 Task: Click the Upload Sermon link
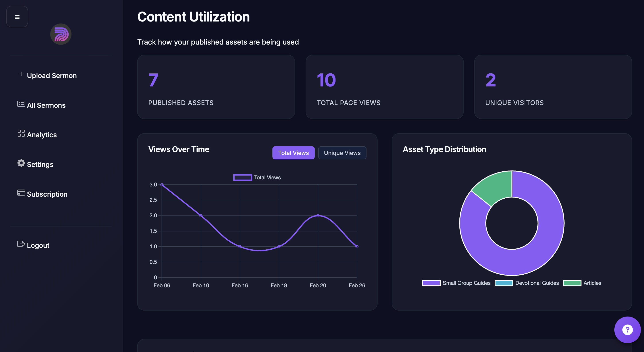(x=52, y=76)
